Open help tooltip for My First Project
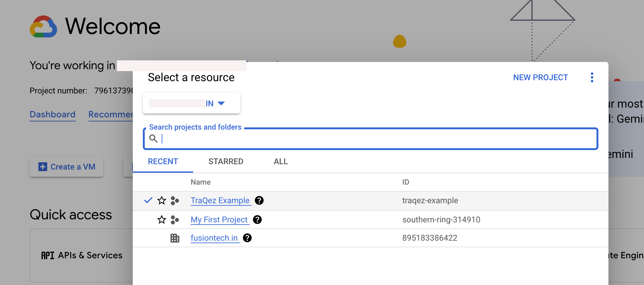This screenshot has height=285, width=644. (x=257, y=220)
